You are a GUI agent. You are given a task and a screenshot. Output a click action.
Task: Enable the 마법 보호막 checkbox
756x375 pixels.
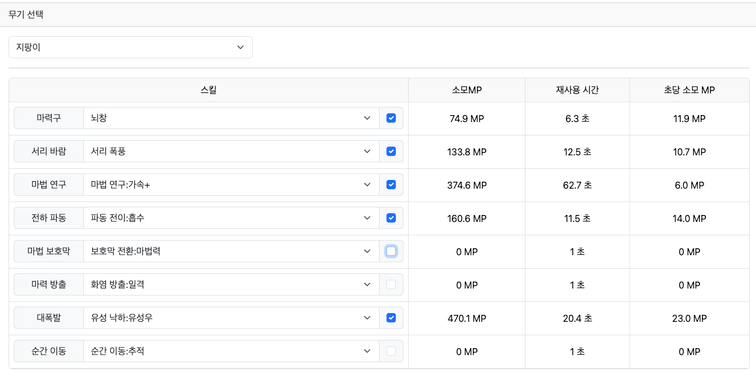[391, 251]
